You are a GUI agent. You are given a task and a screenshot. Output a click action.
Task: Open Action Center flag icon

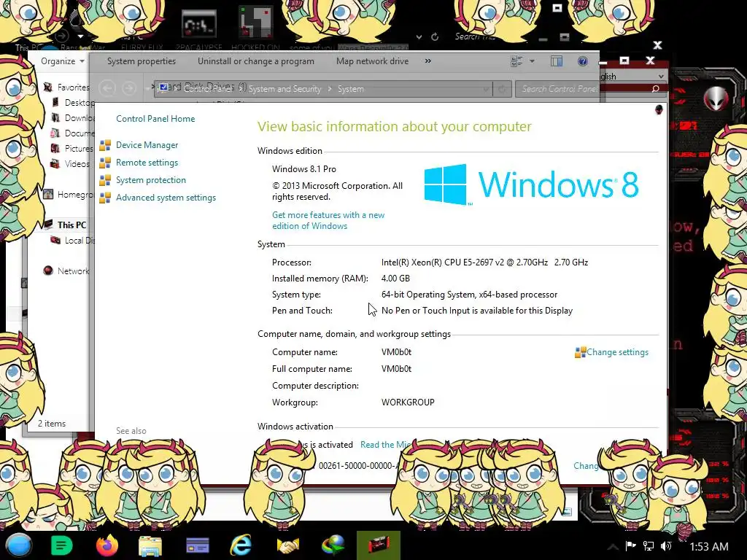coord(631,546)
